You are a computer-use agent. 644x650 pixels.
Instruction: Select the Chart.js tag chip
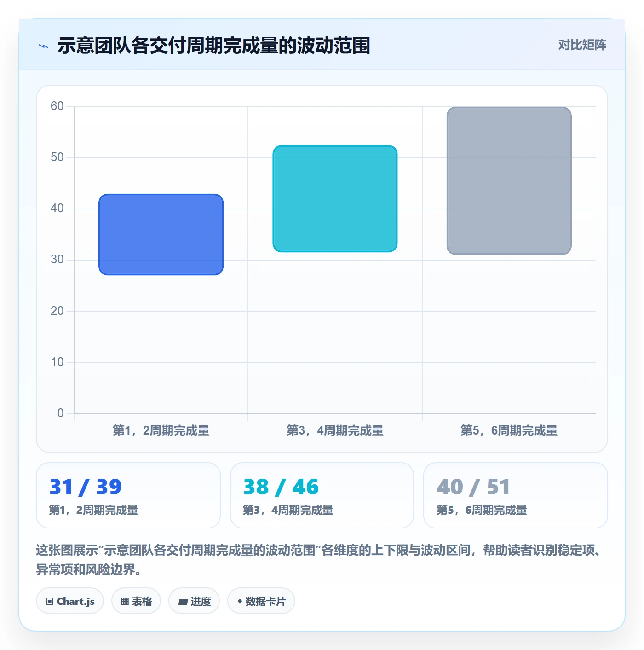(x=70, y=601)
